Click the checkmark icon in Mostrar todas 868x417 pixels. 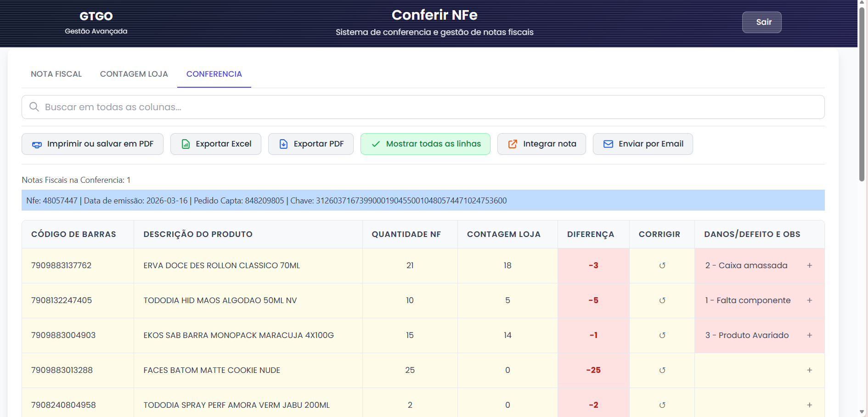(376, 144)
